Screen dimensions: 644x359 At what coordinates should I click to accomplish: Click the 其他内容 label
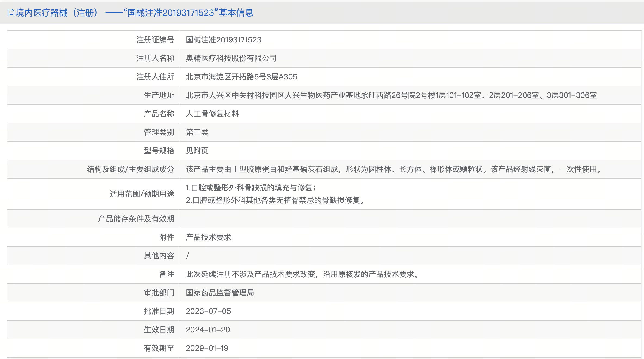159,256
